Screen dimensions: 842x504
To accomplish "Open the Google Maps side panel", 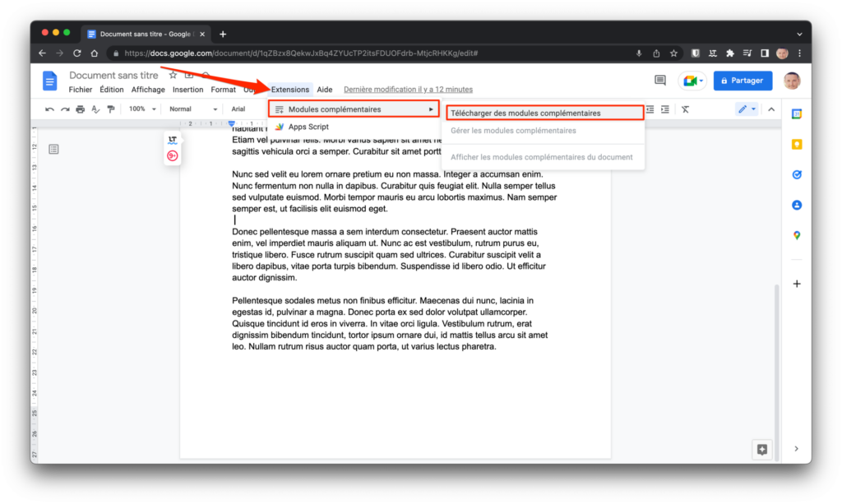I will 797,235.
